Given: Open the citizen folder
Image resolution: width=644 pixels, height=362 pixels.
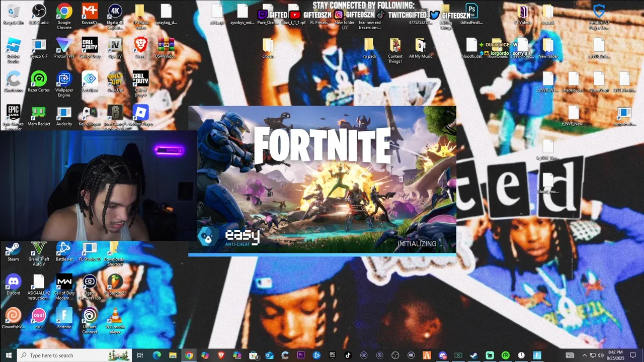Looking at the screenshot, I should (x=268, y=48).
